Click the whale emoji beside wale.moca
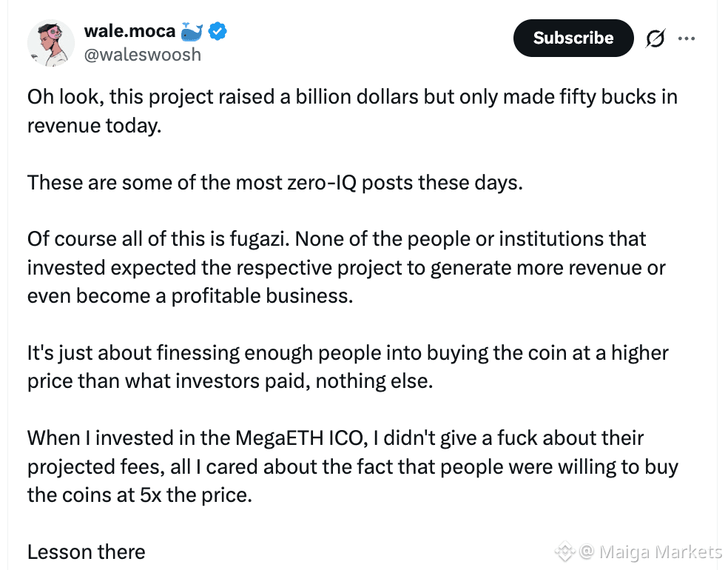Screen dimensions: 728x570 tap(192, 32)
